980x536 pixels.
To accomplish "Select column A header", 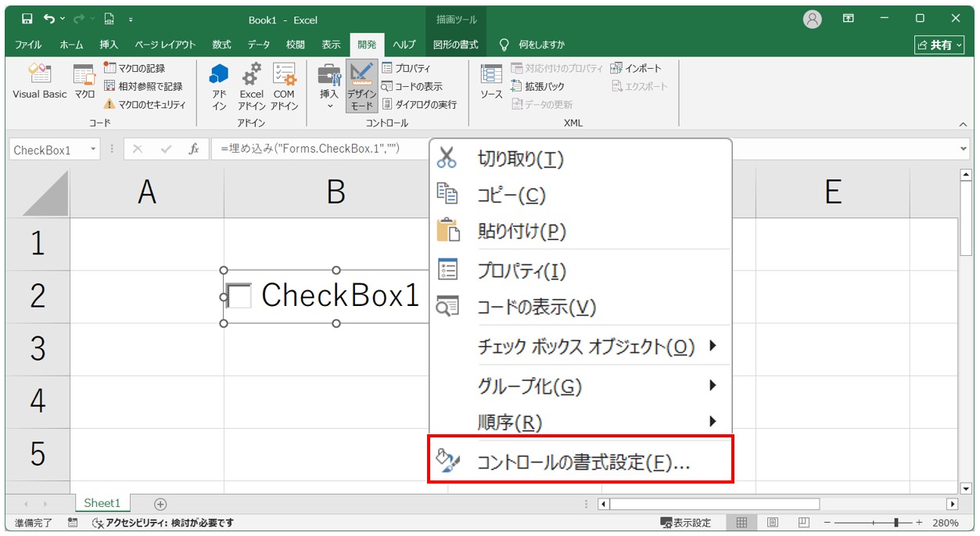I will coord(147,192).
